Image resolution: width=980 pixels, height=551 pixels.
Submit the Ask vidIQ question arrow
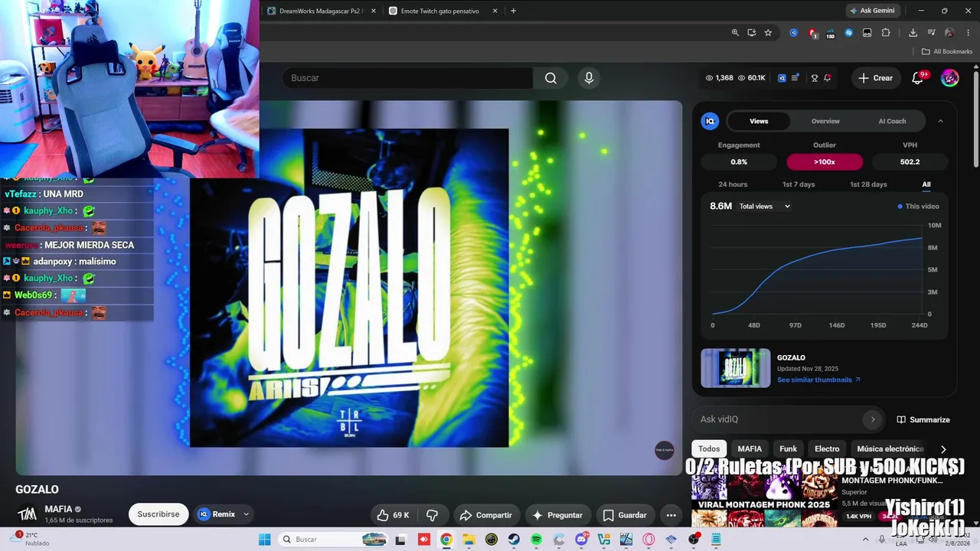coord(872,419)
